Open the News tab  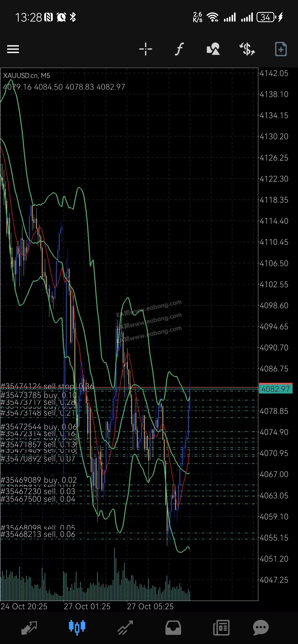coord(221,627)
